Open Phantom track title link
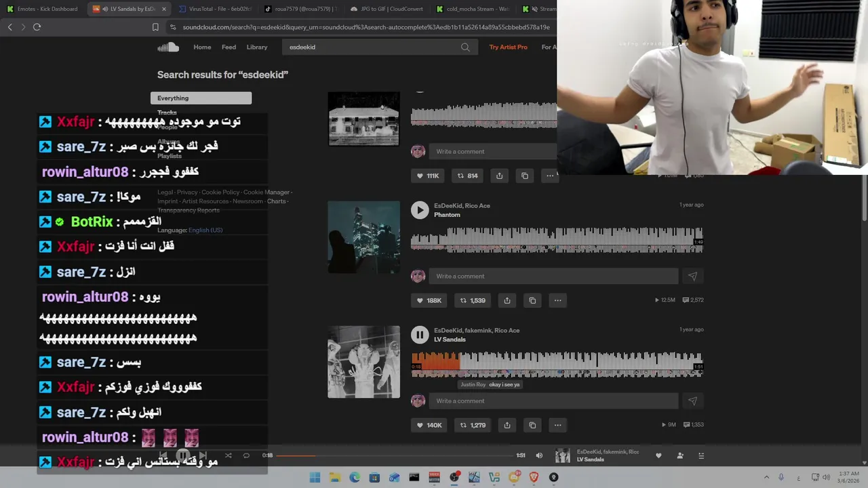The width and height of the screenshot is (868, 488). [x=447, y=215]
